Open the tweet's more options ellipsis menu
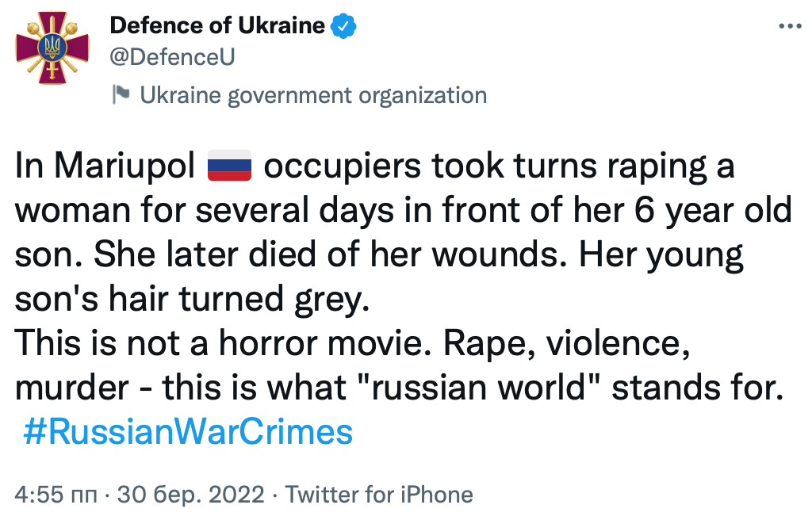 point(790,25)
